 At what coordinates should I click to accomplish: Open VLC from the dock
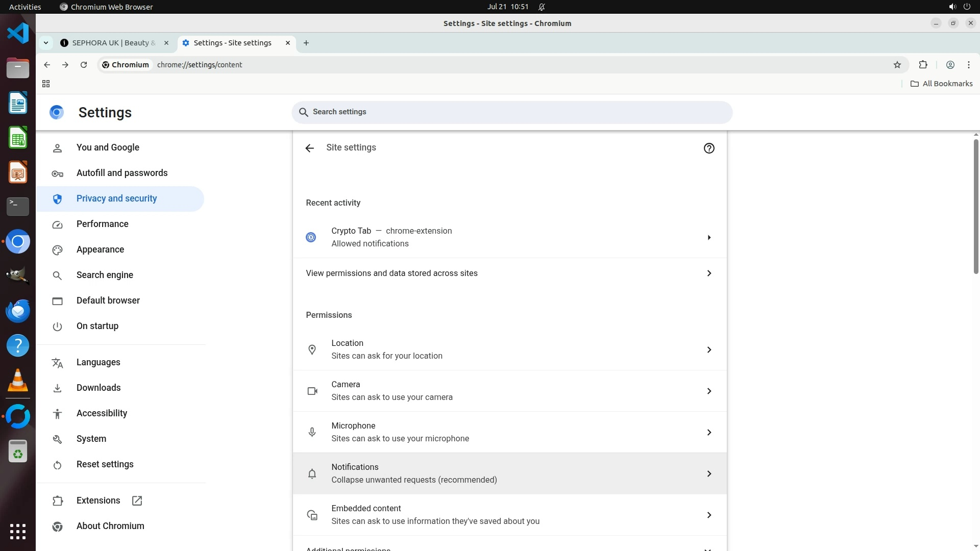(18, 381)
